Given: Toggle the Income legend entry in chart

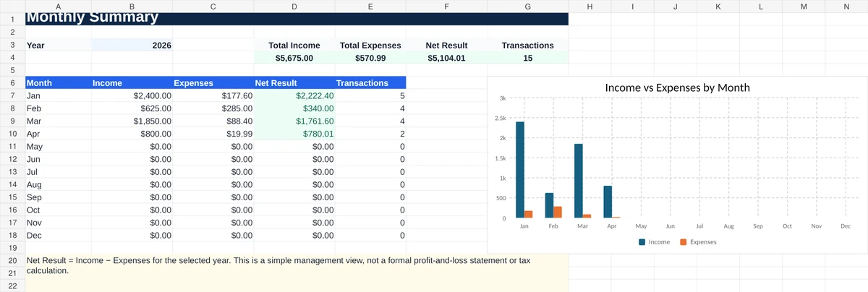Looking at the screenshot, I should 654,242.
